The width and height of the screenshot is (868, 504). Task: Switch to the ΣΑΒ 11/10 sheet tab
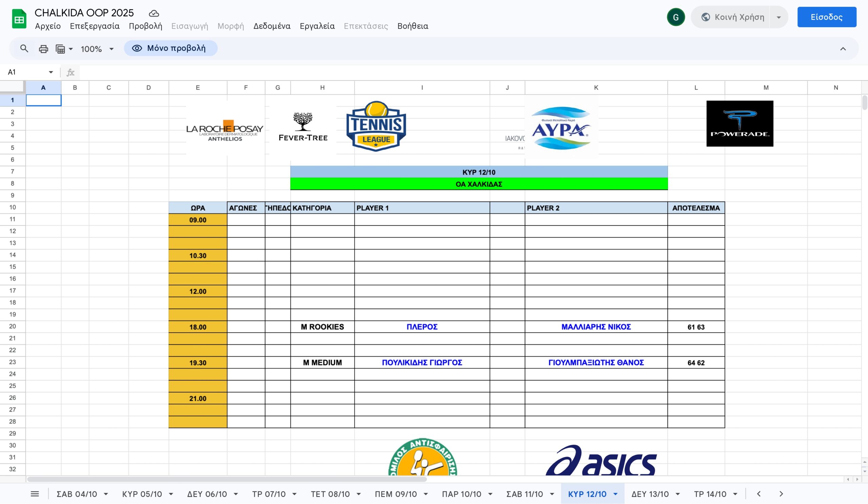(524, 494)
